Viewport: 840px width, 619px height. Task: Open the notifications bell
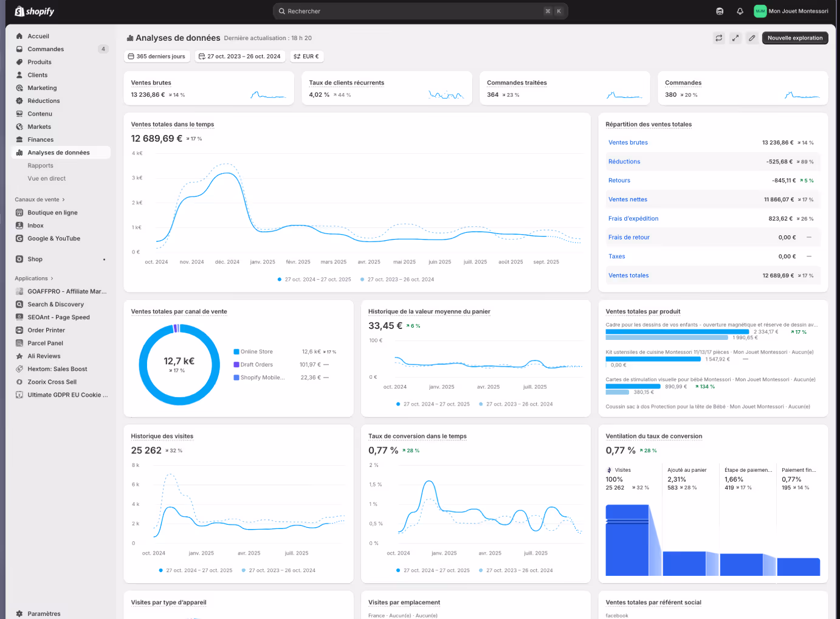click(x=740, y=11)
